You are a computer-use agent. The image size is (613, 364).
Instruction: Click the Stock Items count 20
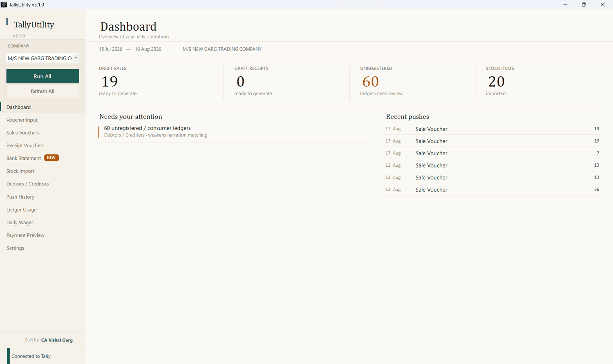point(497,82)
